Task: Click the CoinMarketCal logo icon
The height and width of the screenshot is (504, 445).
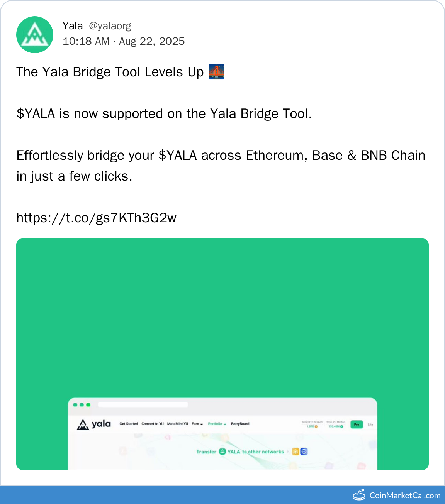Action: 359,495
